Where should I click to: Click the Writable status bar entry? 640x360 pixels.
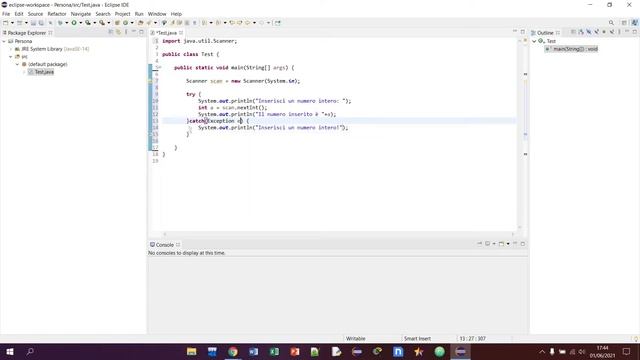tap(356, 338)
